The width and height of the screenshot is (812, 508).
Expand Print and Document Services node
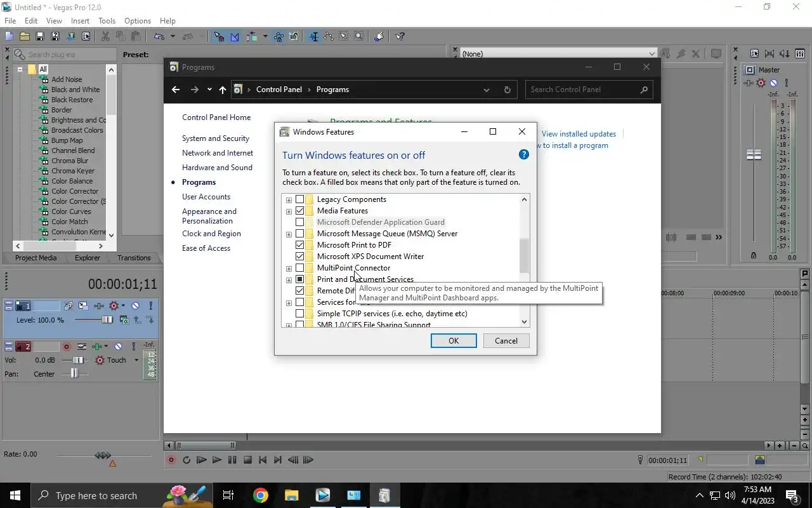(x=289, y=280)
